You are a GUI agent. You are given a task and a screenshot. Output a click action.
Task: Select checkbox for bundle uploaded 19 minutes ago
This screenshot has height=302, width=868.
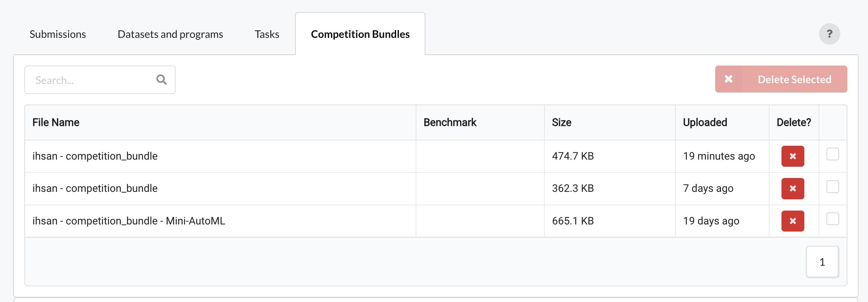(x=832, y=154)
